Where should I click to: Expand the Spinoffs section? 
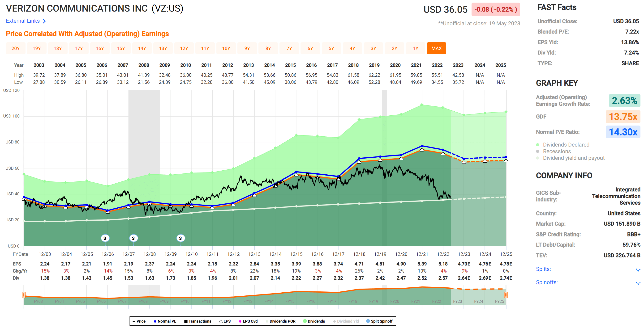(638, 283)
